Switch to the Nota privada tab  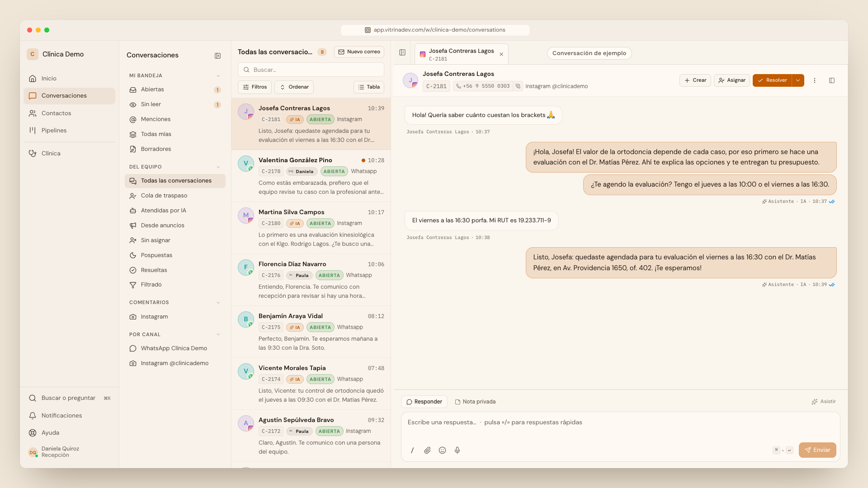coord(475,402)
